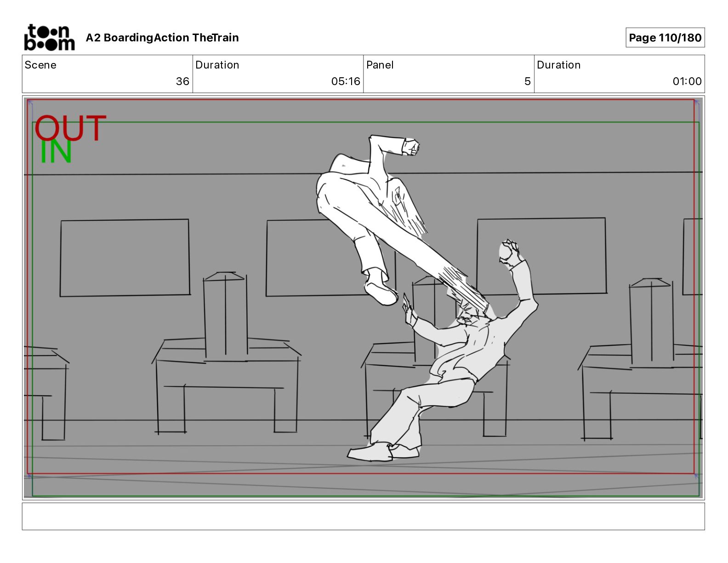Click the red 'OUT' camera label
Viewport: 728px width, 563px height.
pyautogui.click(x=70, y=128)
